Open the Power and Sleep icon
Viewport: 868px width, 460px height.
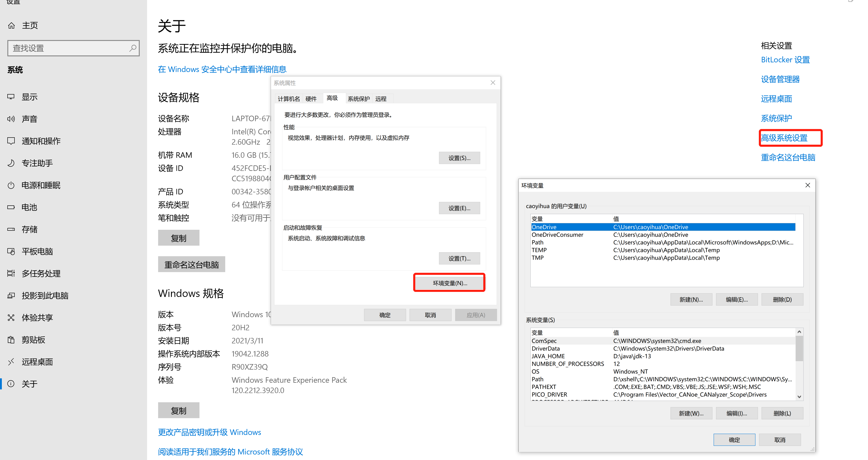(11, 185)
